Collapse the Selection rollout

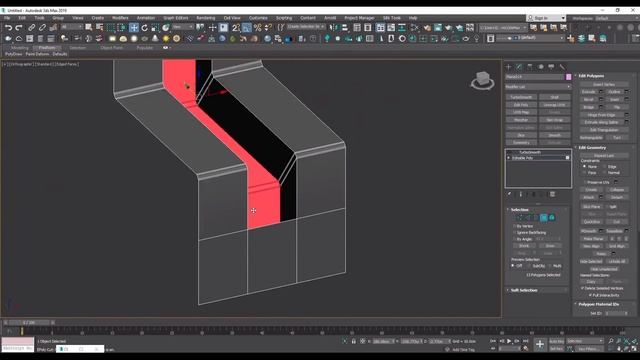tap(520, 210)
